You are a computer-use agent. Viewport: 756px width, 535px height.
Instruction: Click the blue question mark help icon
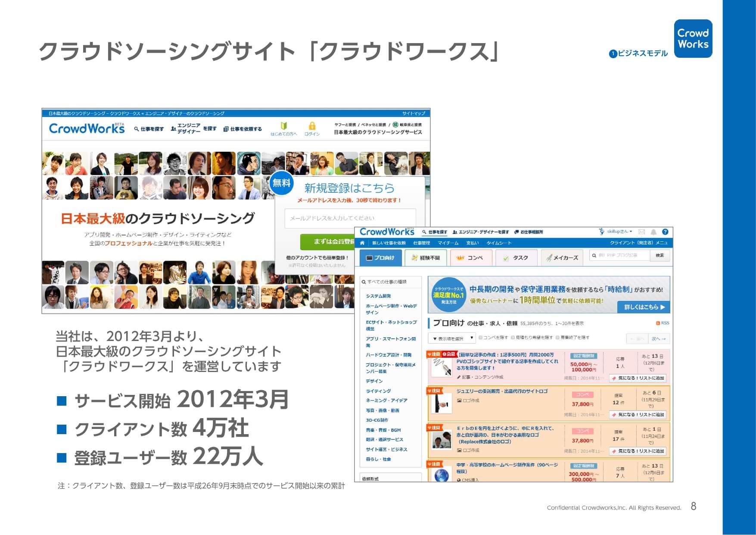(665, 232)
